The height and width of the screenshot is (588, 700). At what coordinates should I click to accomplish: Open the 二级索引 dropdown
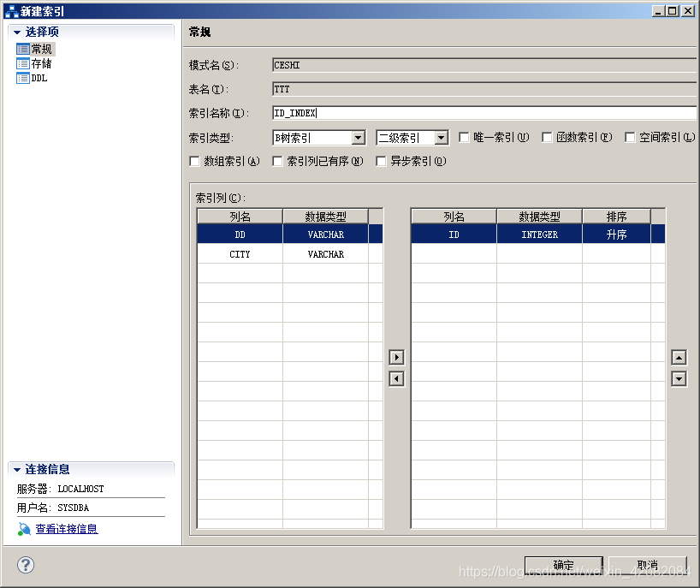point(441,138)
